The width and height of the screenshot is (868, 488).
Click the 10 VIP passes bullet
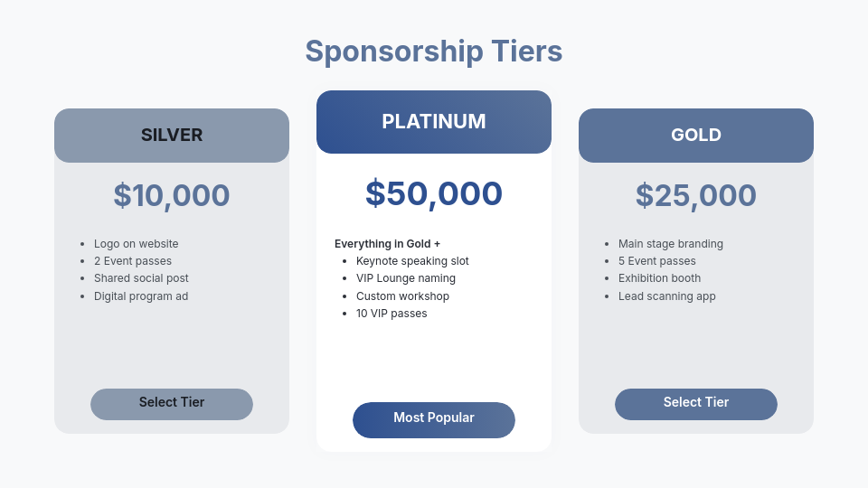[392, 314]
